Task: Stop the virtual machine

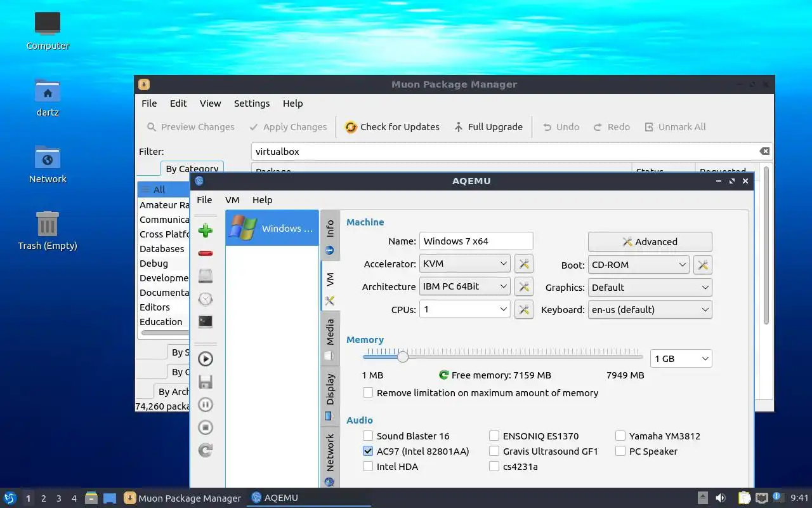Action: click(205, 427)
